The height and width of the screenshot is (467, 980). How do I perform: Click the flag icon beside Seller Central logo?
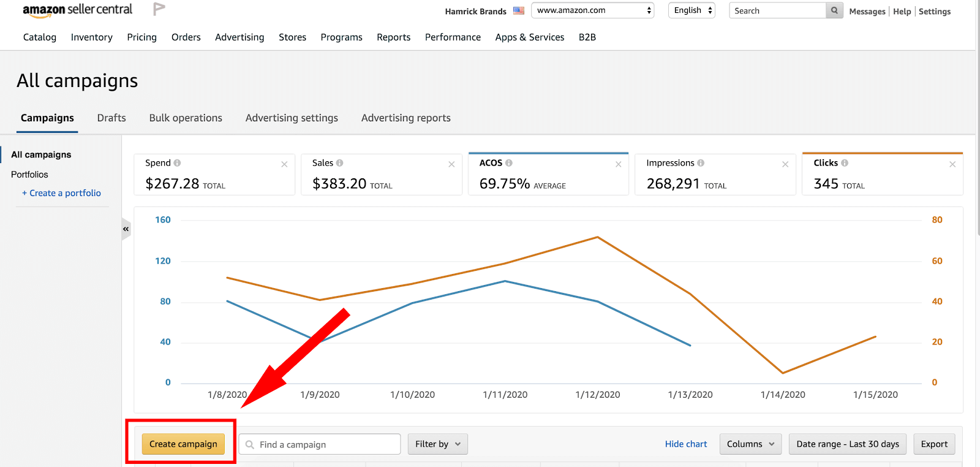[159, 9]
